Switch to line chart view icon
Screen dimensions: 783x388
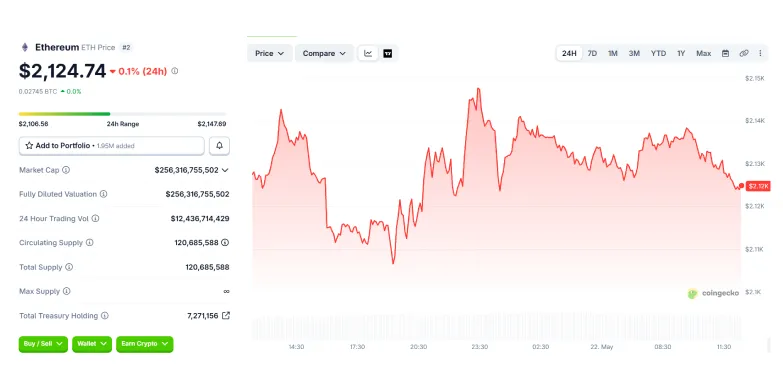click(368, 53)
